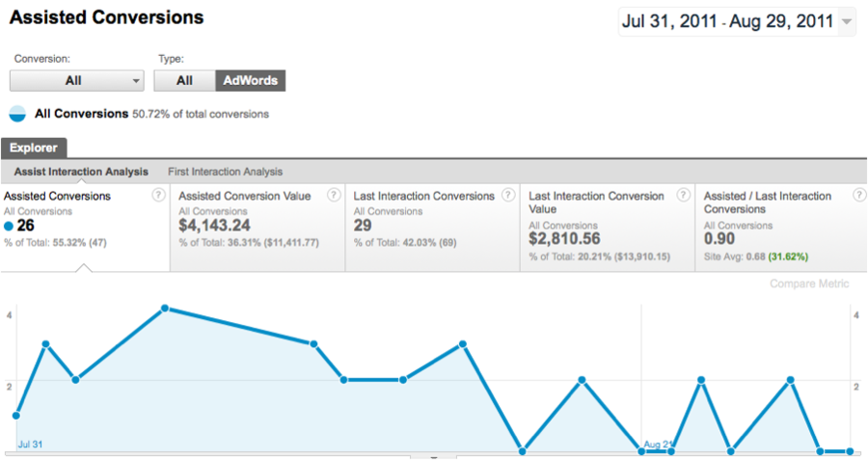
Task: Switch to the Explorer tab
Action: point(34,149)
